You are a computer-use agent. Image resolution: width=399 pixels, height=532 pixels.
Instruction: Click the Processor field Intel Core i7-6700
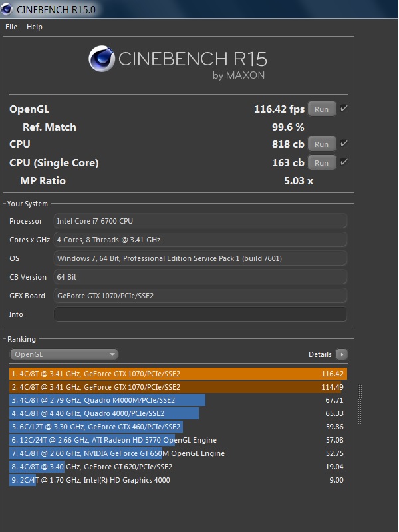coord(200,221)
